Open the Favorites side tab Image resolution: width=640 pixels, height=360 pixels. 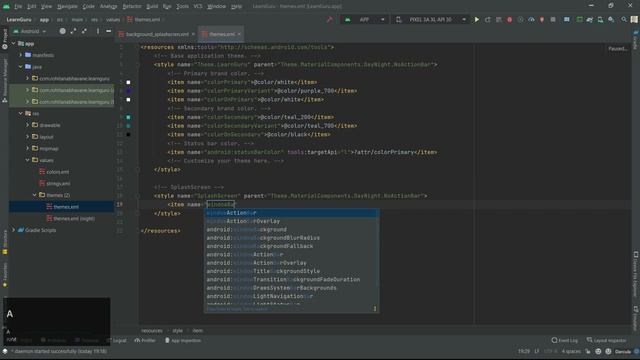(4, 275)
